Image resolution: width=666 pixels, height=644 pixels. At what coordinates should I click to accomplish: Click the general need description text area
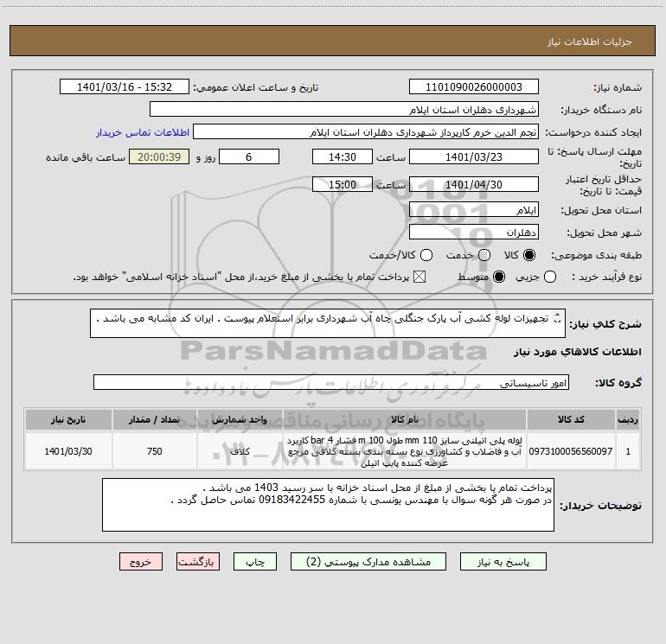click(x=328, y=323)
